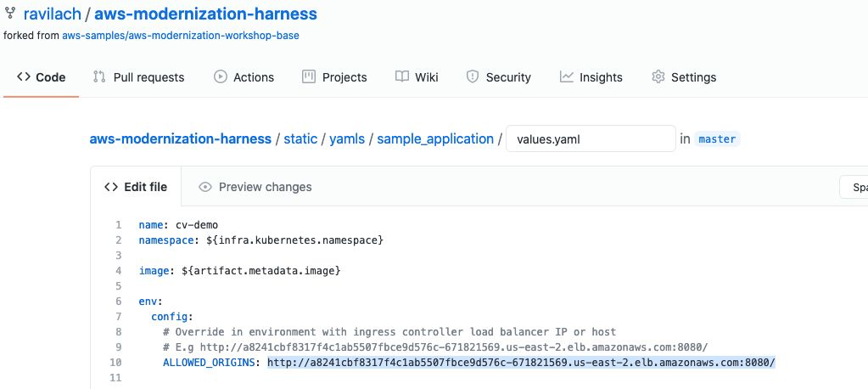Open the yamls folder breadcrumb
Viewport: 868px width, 389px height.
[347, 138]
